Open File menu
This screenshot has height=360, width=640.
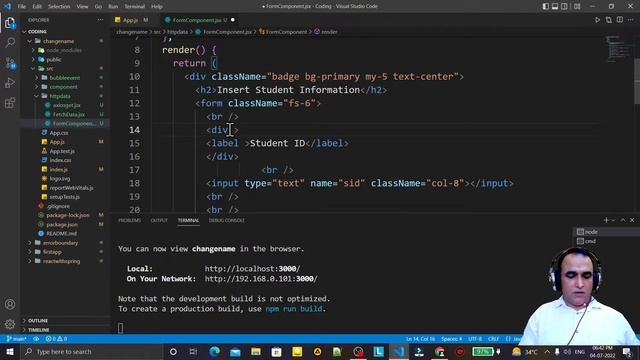click(22, 7)
